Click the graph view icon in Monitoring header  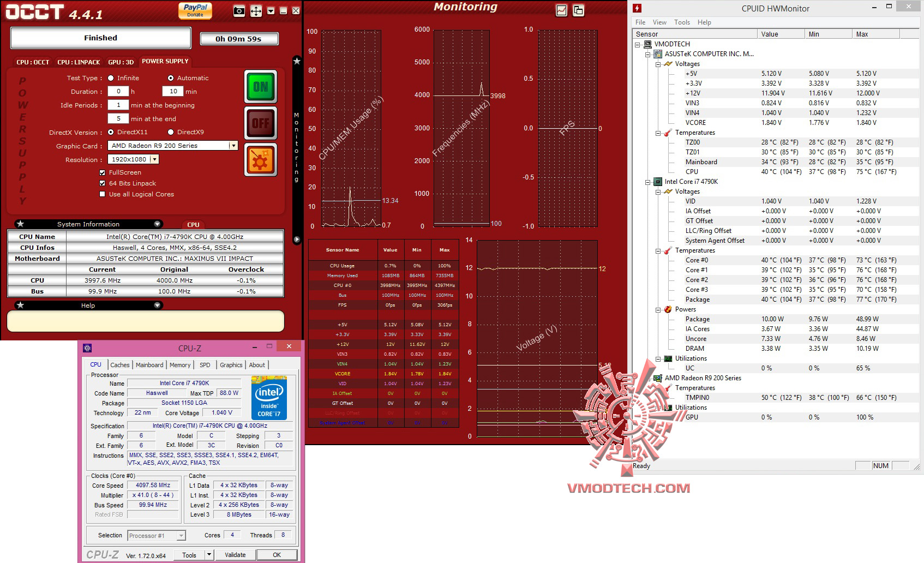coord(561,10)
